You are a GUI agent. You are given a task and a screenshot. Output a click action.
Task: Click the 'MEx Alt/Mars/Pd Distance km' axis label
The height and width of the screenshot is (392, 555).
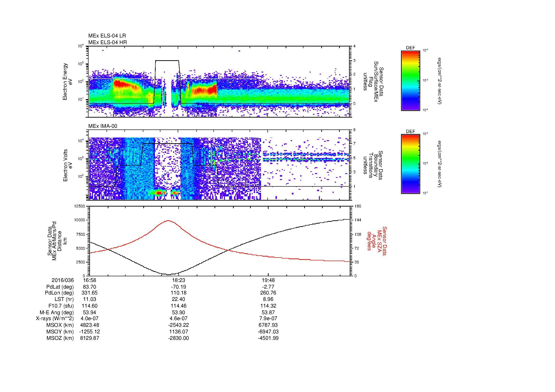(x=57, y=241)
